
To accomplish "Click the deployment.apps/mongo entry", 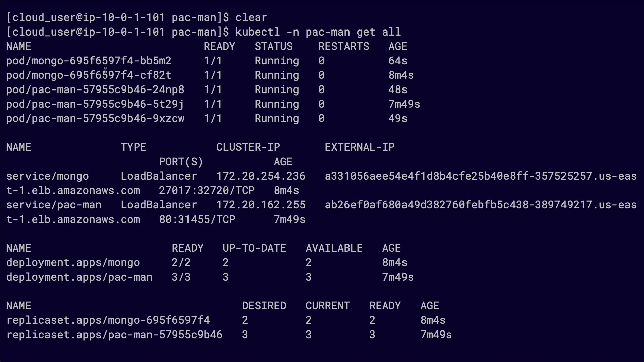I will pos(73,263).
